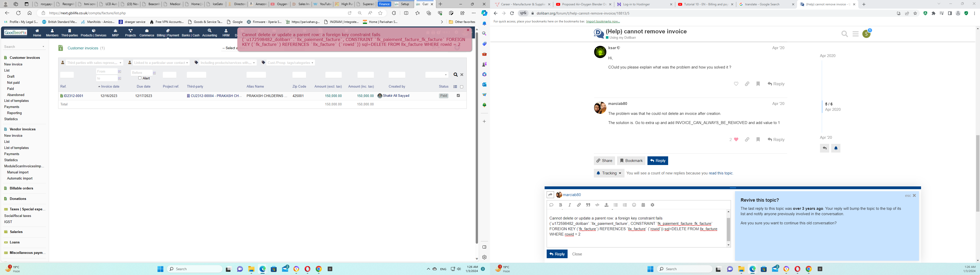980x275 pixels.
Task: Like marciab80's post with the heart icon
Action: tap(736, 140)
